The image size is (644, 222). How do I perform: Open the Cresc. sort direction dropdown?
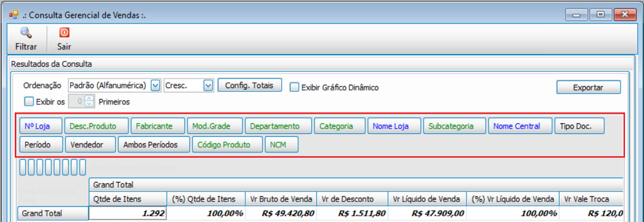(208, 85)
